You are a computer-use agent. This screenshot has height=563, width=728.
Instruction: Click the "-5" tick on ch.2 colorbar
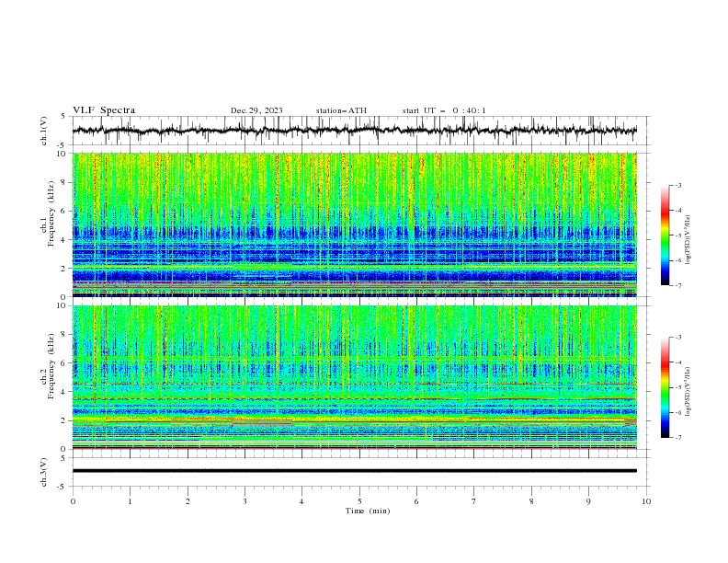point(677,387)
